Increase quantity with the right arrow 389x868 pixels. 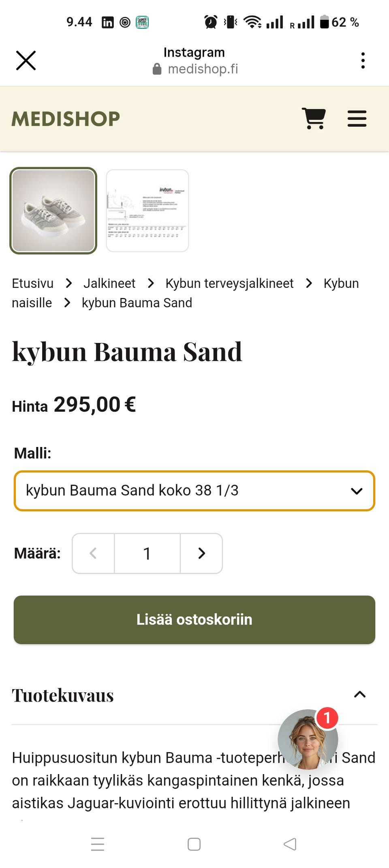(x=201, y=553)
